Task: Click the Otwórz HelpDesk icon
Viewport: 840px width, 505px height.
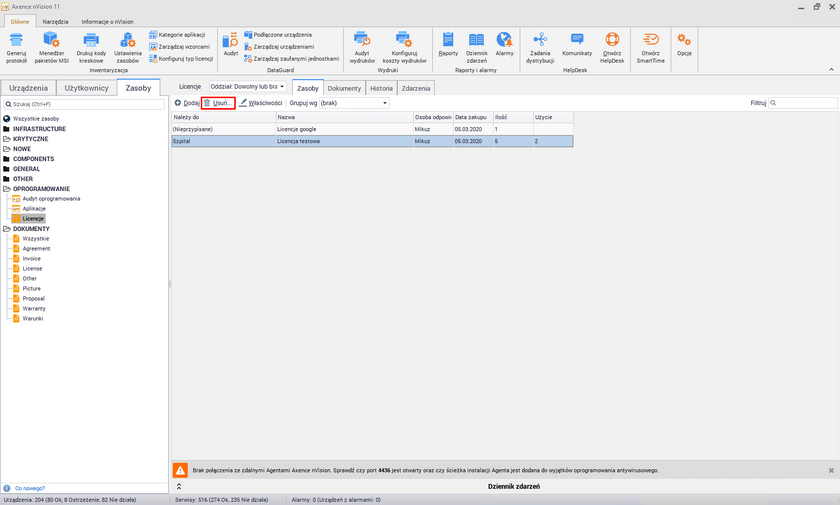Action: (611, 40)
